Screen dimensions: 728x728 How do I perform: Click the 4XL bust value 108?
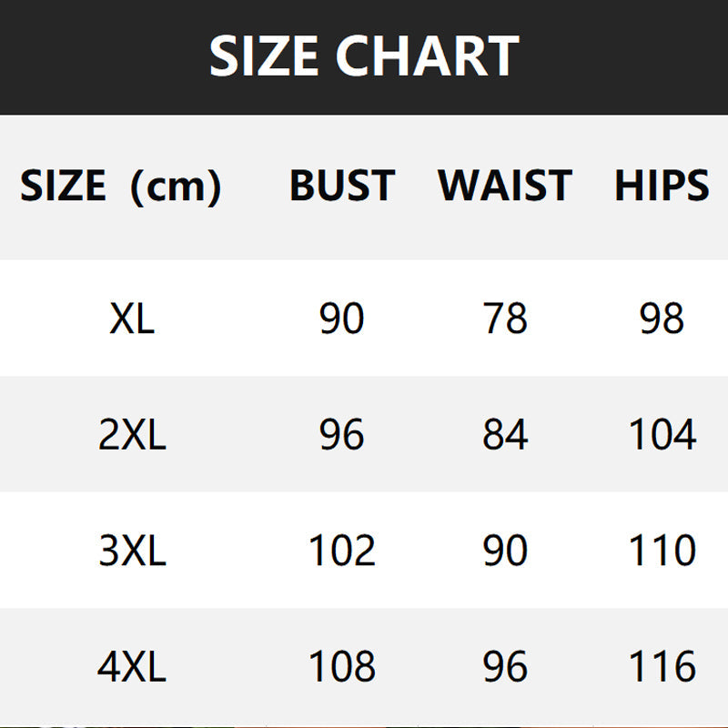click(342, 666)
